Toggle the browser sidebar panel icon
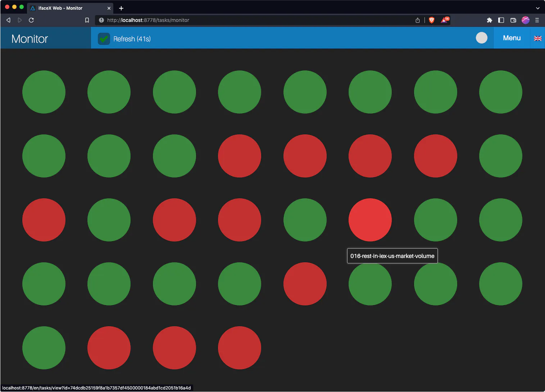The image size is (545, 392). (501, 20)
